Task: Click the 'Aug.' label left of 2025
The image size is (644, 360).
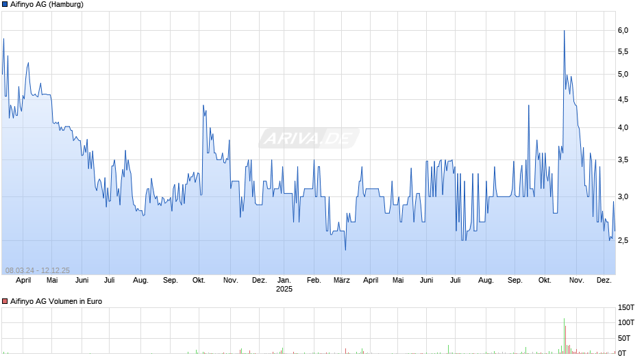Action: [141, 281]
